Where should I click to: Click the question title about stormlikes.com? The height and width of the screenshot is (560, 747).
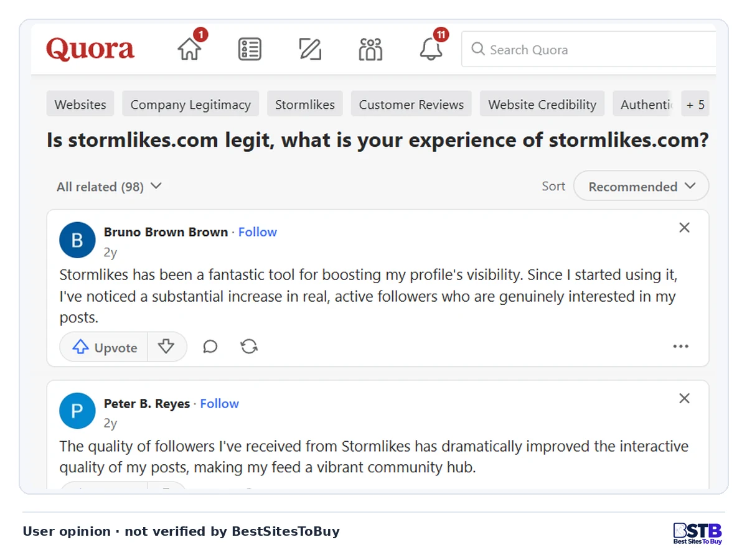378,141
